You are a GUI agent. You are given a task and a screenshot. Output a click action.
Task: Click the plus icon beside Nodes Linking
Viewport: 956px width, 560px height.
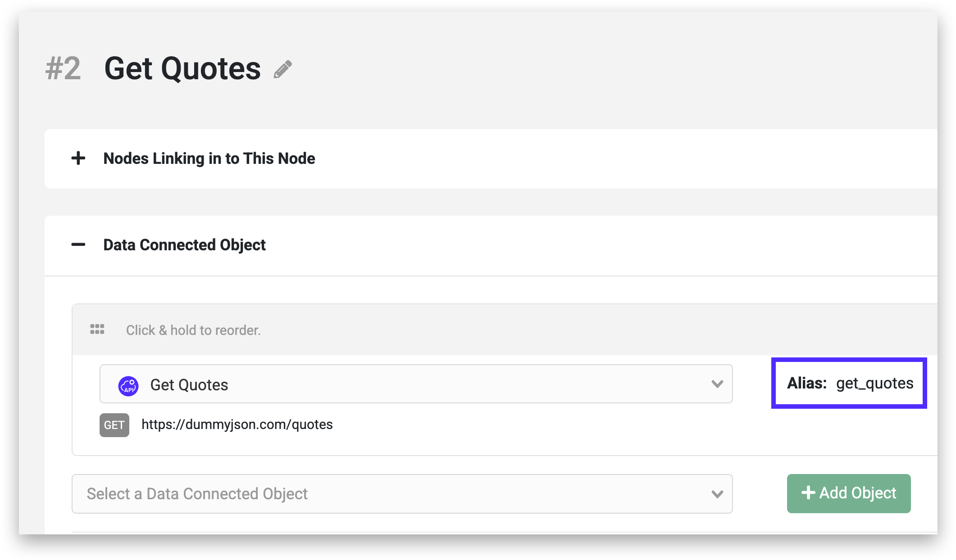click(78, 158)
